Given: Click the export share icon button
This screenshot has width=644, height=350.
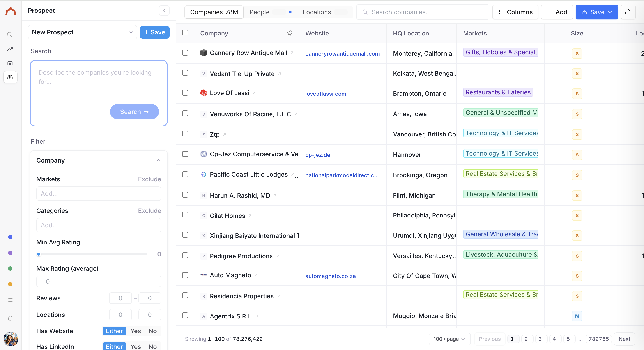Looking at the screenshot, I should click(x=628, y=12).
